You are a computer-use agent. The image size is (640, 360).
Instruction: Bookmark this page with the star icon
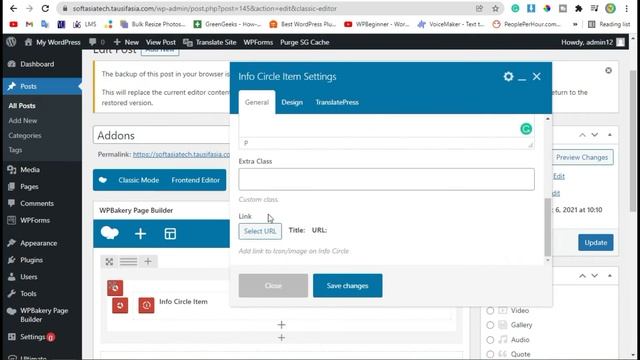click(495, 8)
